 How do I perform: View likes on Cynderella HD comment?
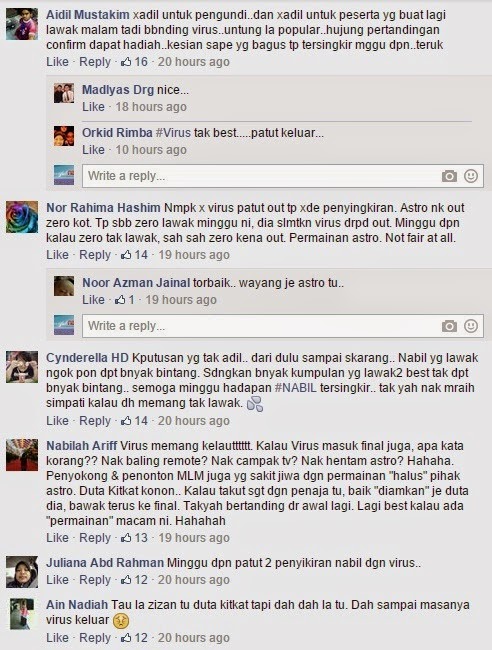click(134, 421)
